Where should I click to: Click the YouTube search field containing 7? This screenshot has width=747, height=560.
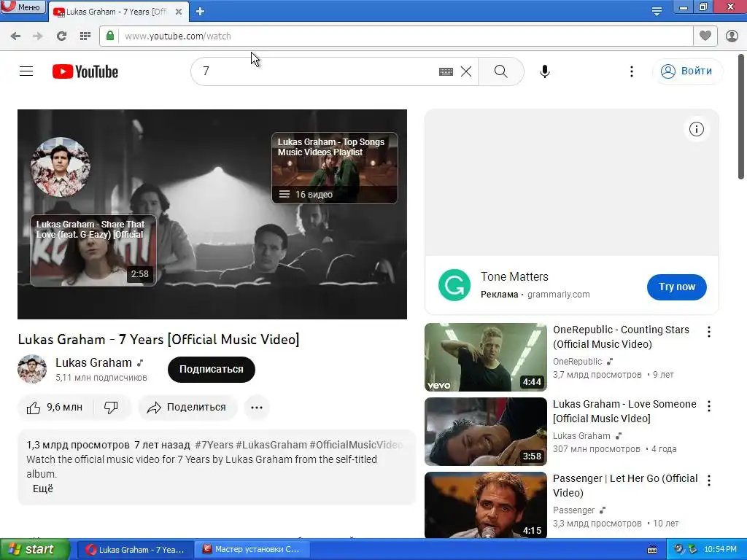pyautogui.click(x=314, y=71)
